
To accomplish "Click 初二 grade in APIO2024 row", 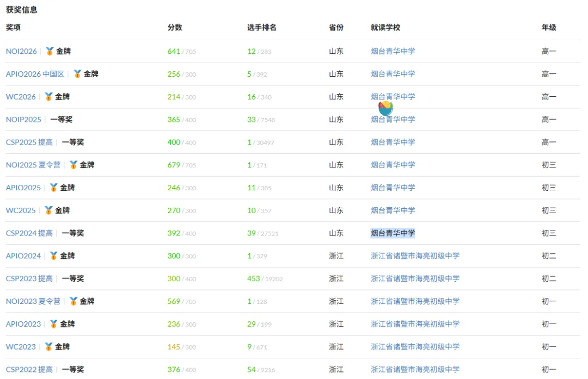I will click(x=549, y=256).
